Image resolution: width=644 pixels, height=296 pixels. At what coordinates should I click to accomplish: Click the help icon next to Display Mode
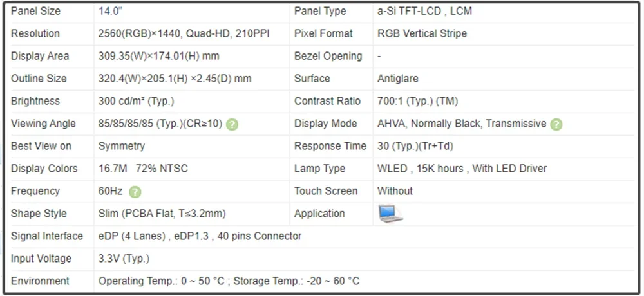(556, 124)
